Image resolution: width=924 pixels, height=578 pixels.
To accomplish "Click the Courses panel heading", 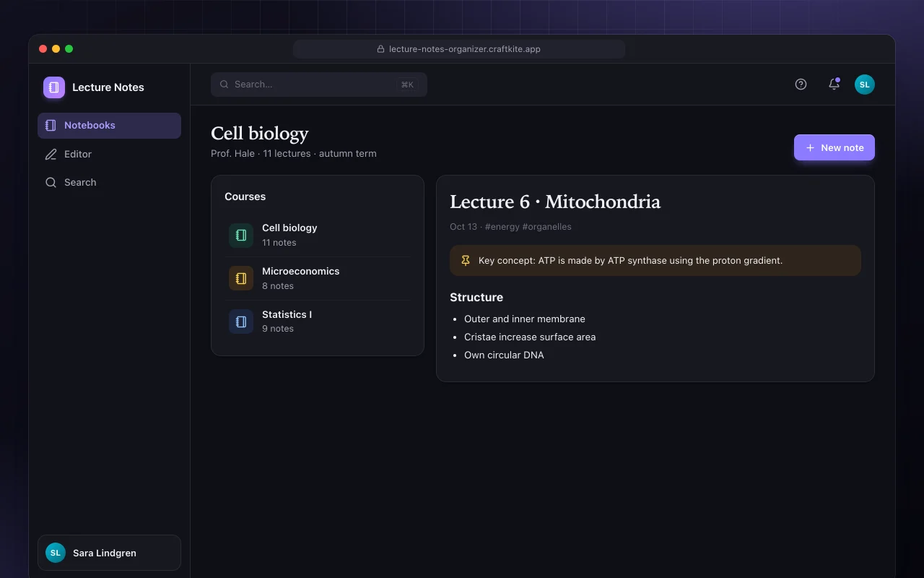I will coord(245,197).
